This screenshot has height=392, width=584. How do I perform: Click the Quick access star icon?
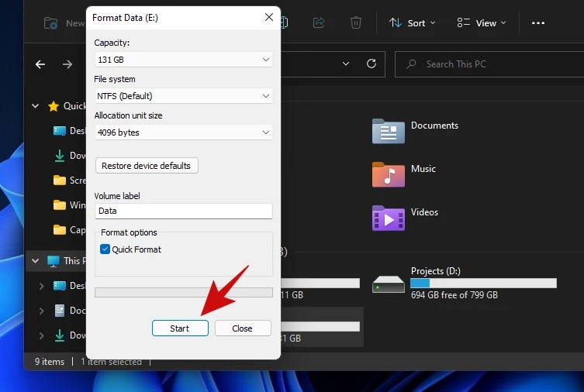click(x=54, y=106)
